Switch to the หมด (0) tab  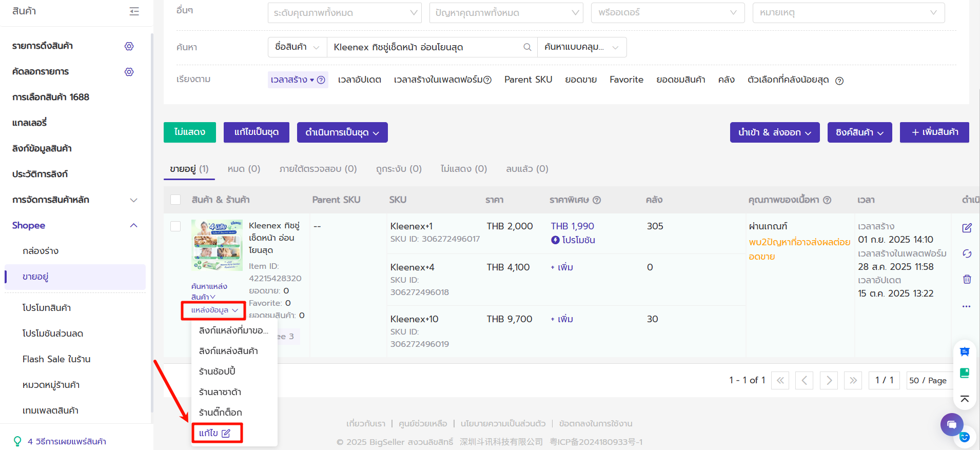(244, 169)
